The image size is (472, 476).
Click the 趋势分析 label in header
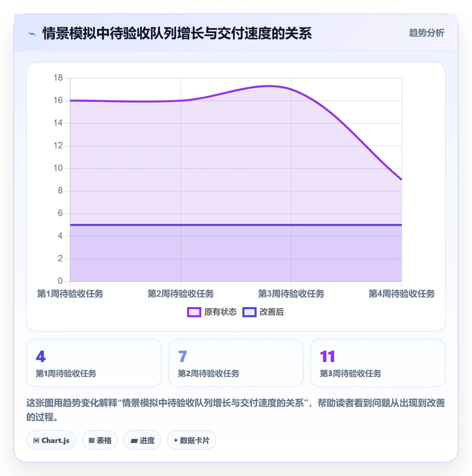click(426, 33)
